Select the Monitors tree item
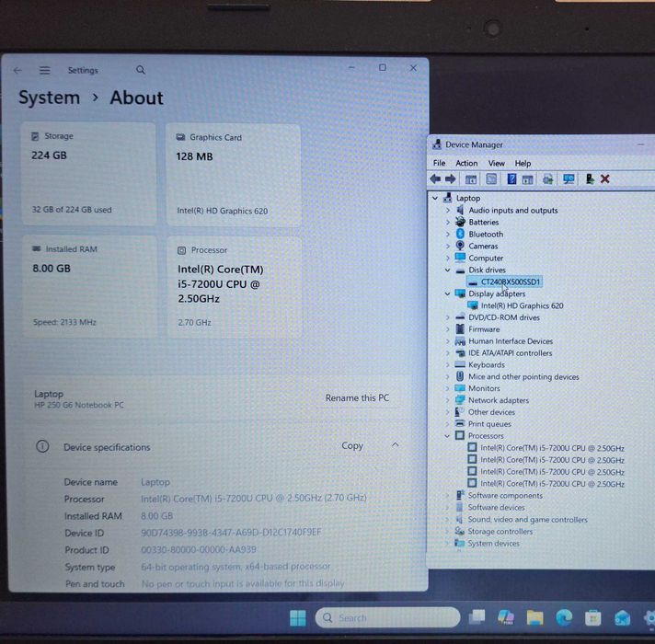This screenshot has width=655, height=644. (484, 388)
